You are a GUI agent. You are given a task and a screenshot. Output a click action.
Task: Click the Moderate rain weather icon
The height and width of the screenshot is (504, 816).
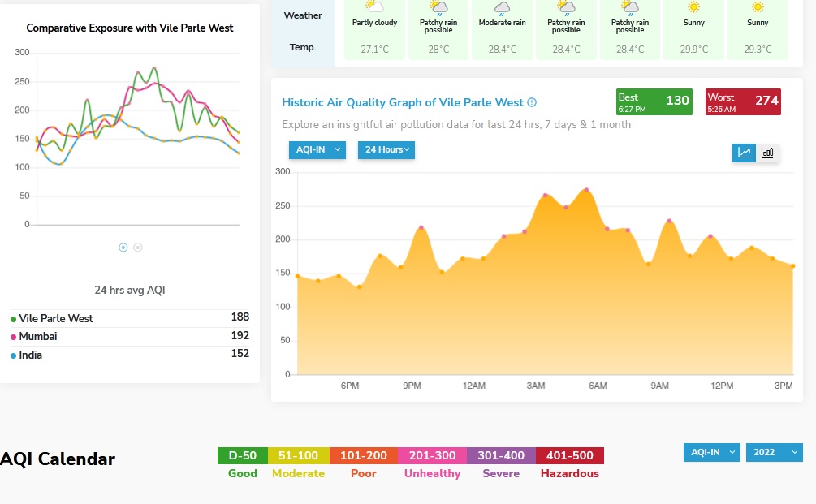coord(503,8)
